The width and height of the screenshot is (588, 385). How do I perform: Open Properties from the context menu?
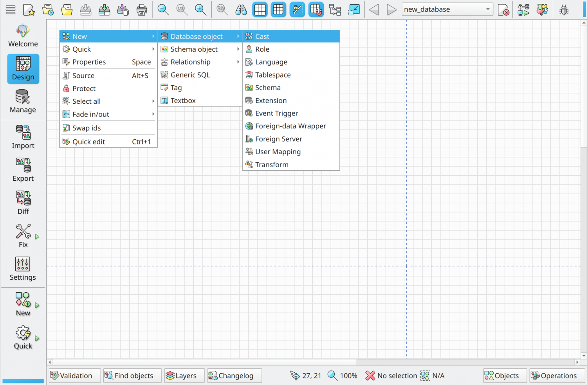click(108, 62)
